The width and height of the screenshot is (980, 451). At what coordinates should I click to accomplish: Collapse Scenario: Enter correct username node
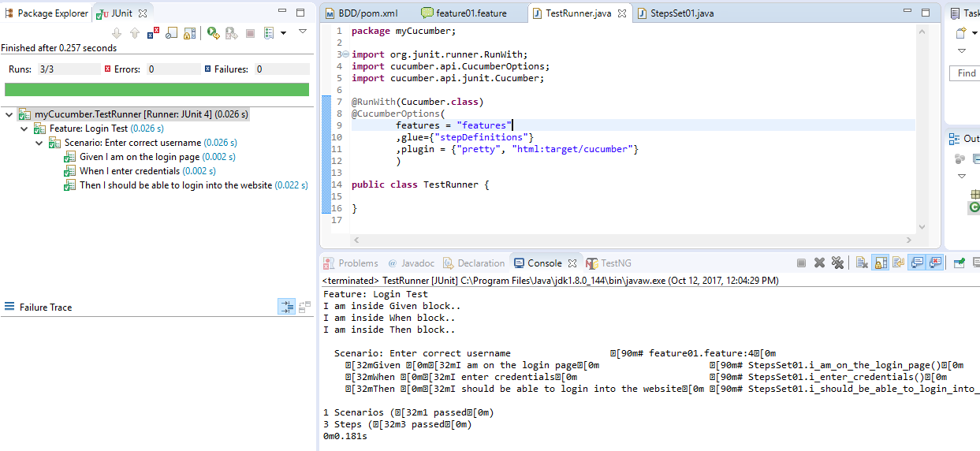(39, 143)
